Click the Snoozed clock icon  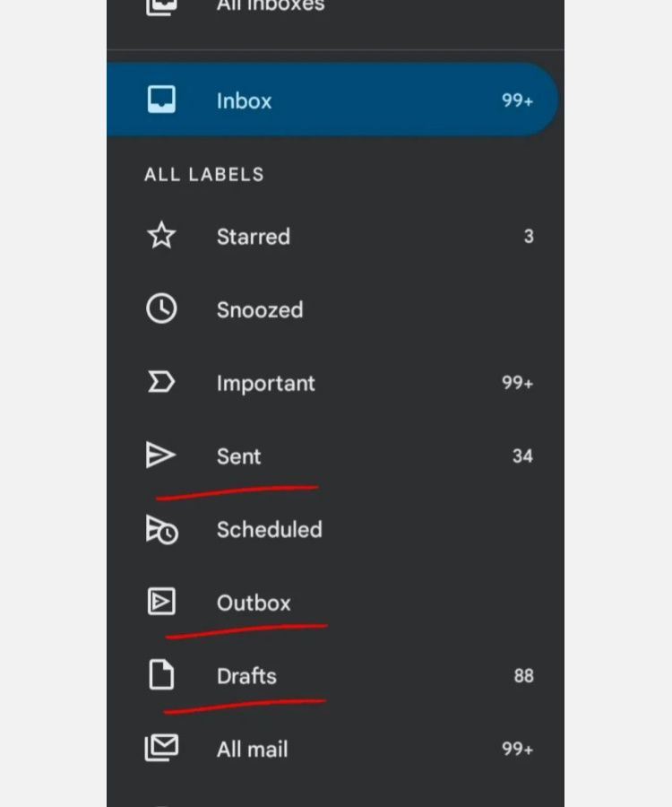(x=161, y=308)
